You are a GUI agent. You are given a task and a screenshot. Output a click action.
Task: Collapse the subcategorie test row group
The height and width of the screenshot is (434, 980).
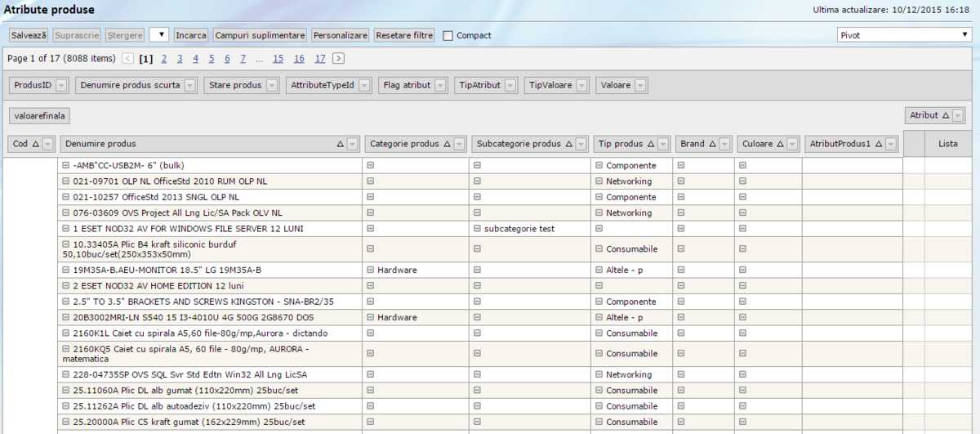pyautogui.click(x=477, y=229)
